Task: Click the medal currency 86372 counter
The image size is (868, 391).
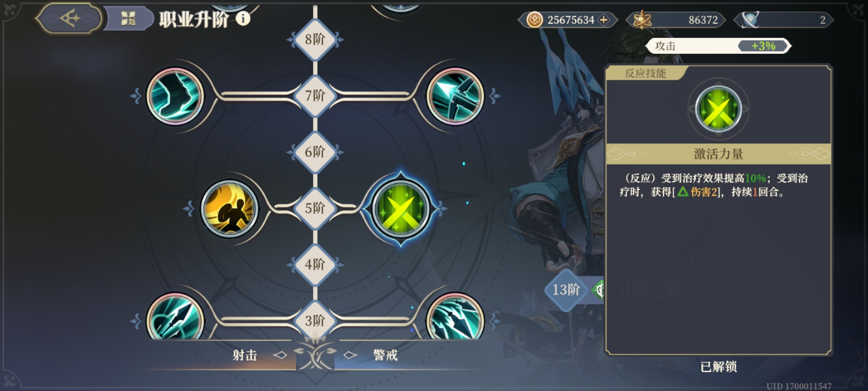Action: (x=675, y=20)
